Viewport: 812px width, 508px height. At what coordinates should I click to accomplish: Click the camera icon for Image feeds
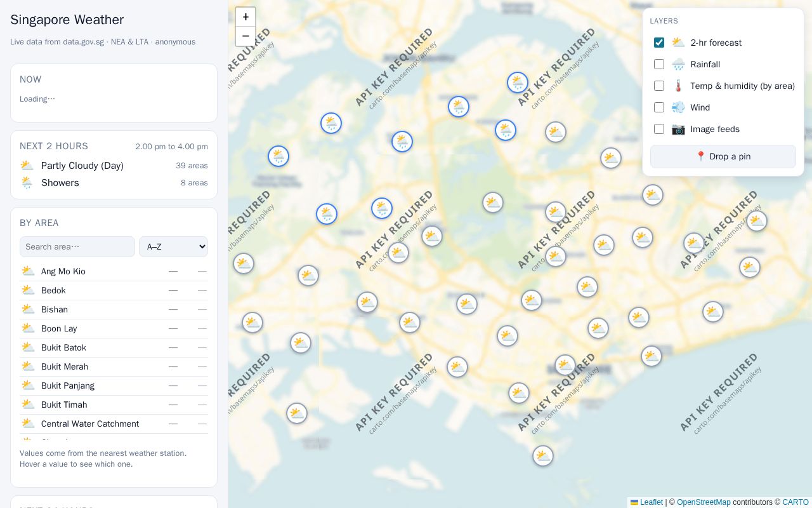(x=678, y=129)
